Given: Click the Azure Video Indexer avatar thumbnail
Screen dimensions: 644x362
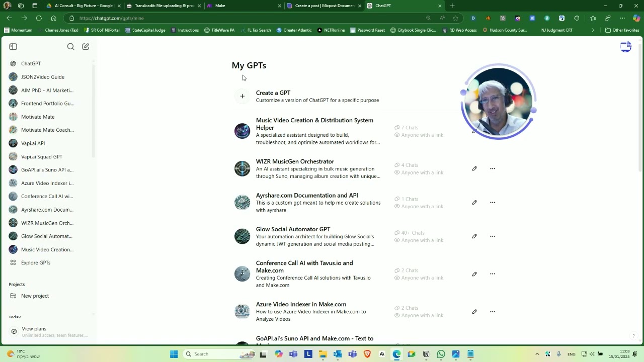Looking at the screenshot, I should tap(242, 312).
